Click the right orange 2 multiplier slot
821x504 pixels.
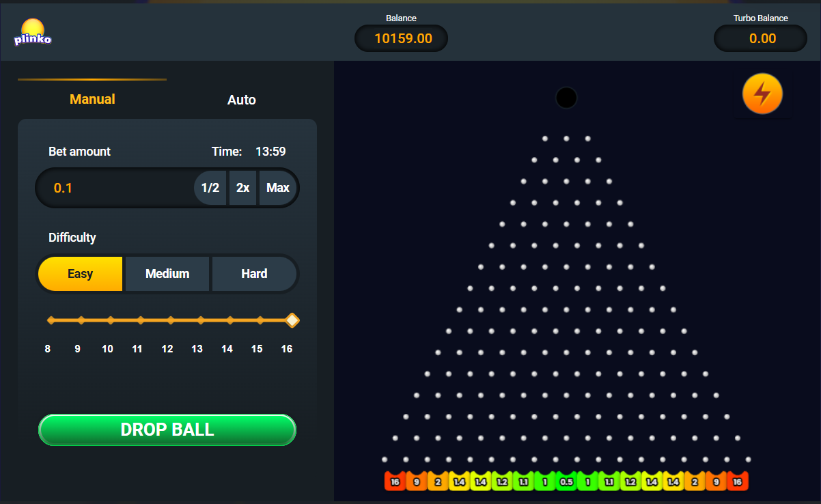[694, 481]
